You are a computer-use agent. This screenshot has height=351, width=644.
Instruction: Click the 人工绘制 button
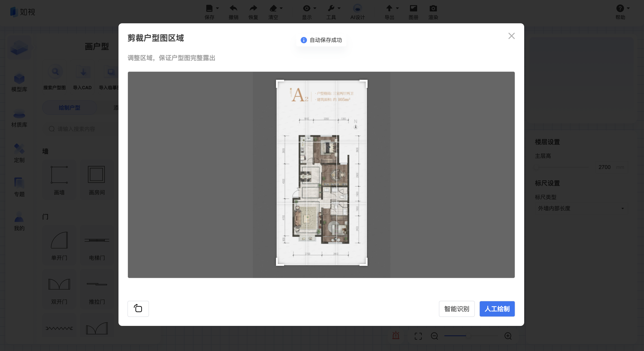497,309
